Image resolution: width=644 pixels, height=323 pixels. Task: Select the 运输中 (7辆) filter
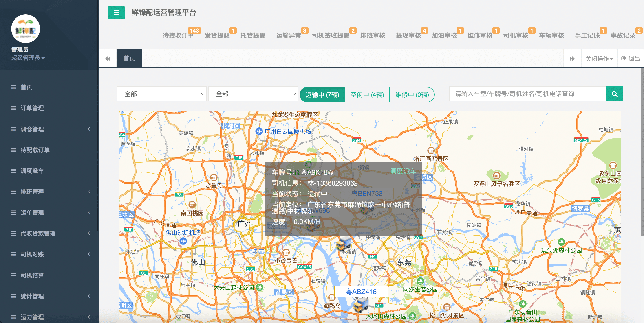[x=322, y=95]
